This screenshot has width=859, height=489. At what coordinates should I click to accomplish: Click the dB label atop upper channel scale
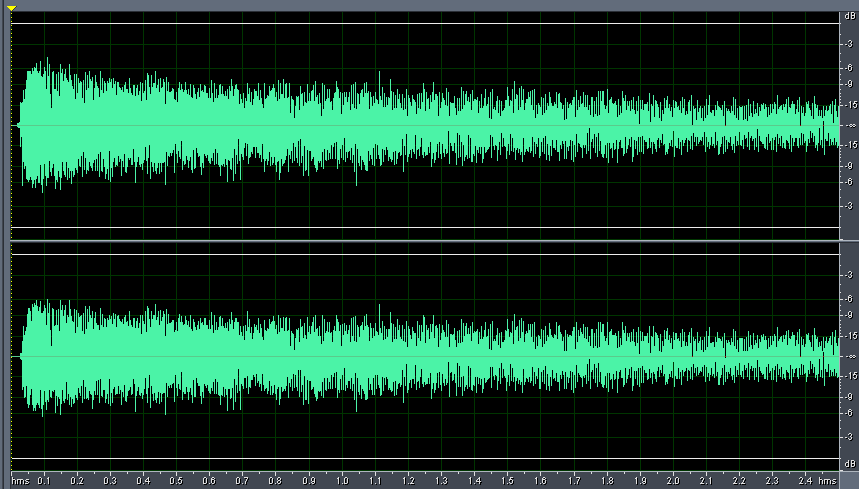click(848, 17)
